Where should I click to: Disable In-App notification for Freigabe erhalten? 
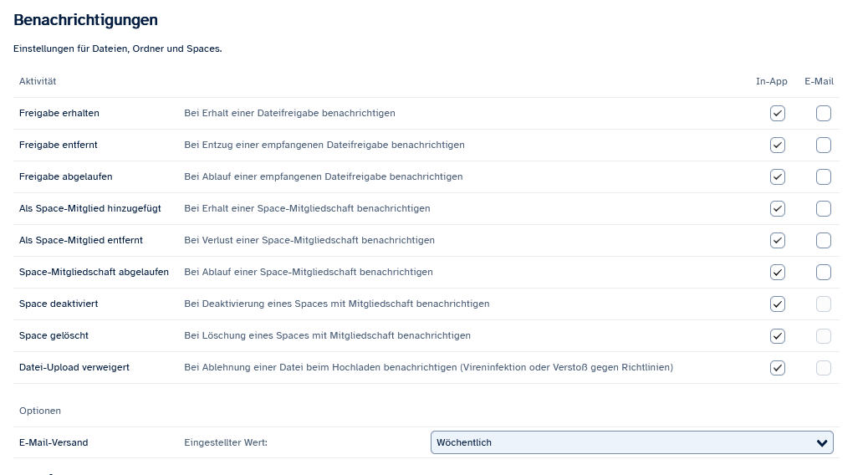click(x=778, y=114)
